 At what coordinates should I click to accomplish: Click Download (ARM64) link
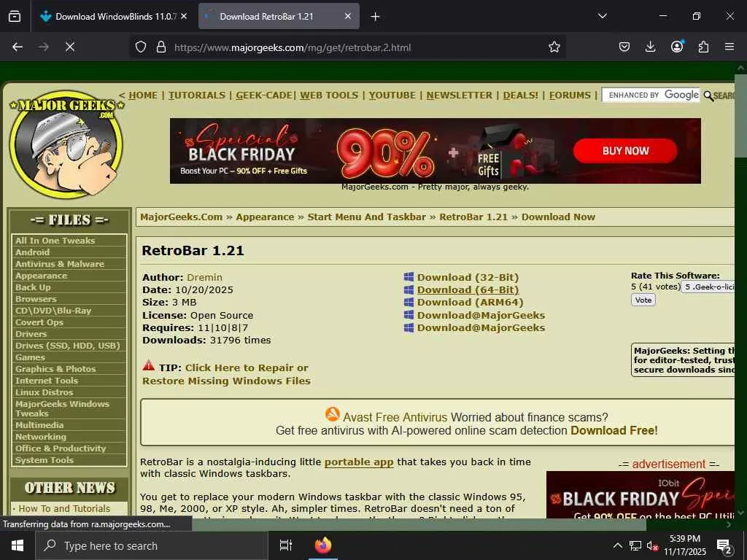point(471,302)
